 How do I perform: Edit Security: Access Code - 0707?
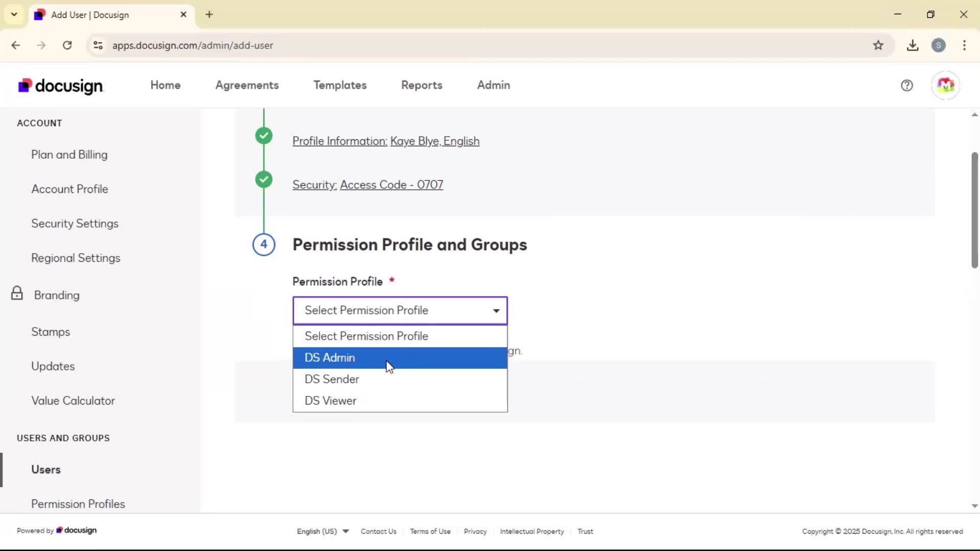(367, 185)
